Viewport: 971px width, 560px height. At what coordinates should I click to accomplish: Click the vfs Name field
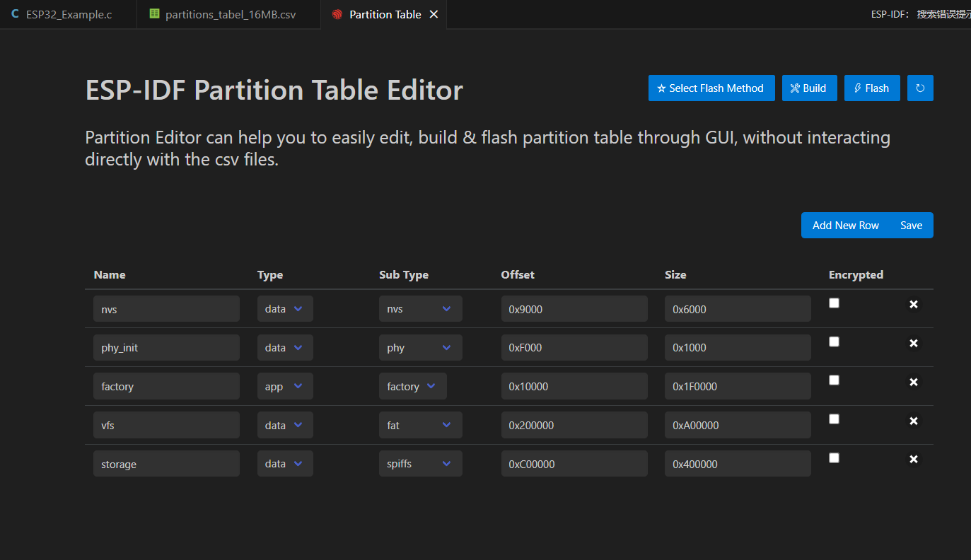click(x=166, y=426)
